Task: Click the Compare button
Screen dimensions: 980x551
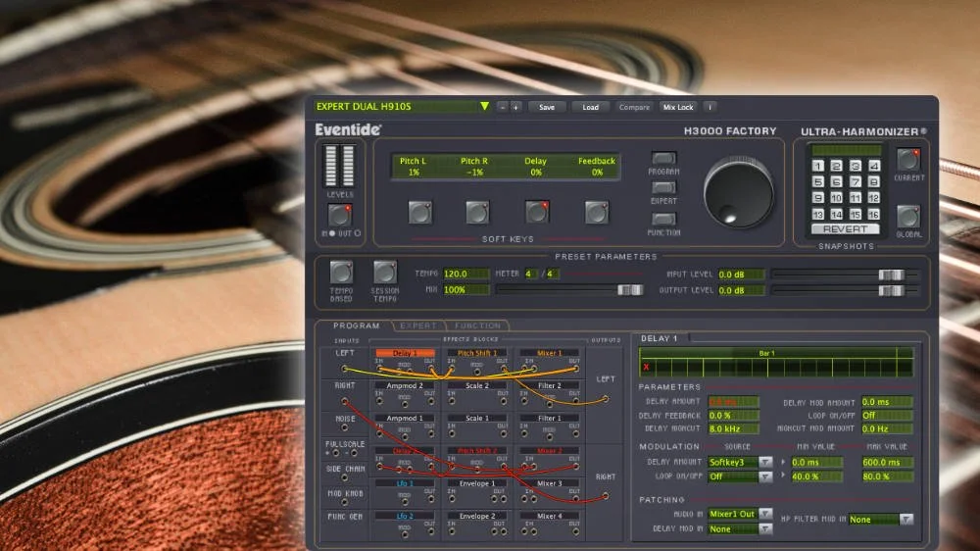Action: (634, 108)
